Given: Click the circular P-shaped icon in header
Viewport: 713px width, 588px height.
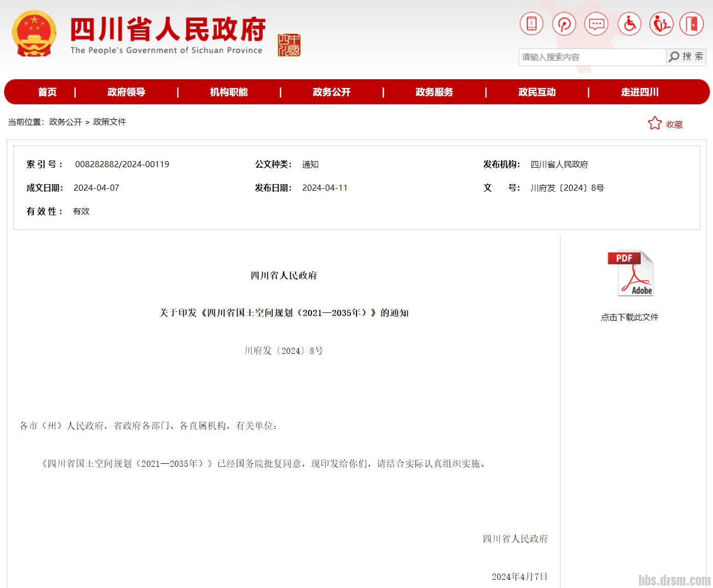Looking at the screenshot, I should pyautogui.click(x=564, y=24).
